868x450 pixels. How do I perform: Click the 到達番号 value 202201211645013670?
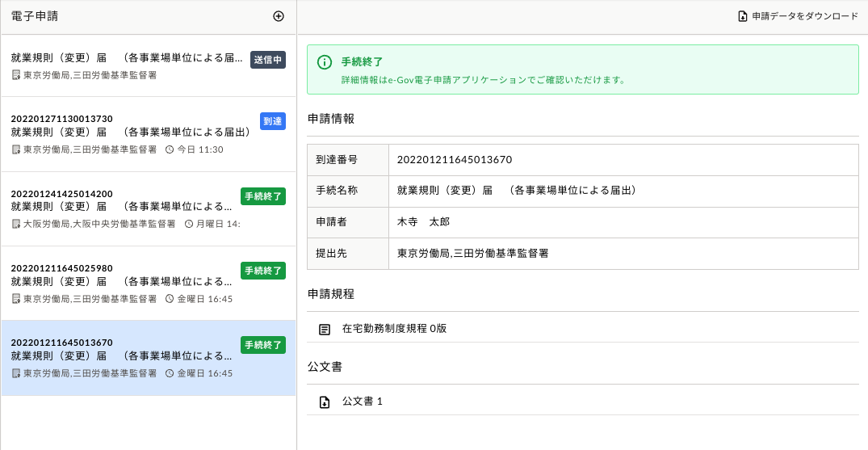455,160
